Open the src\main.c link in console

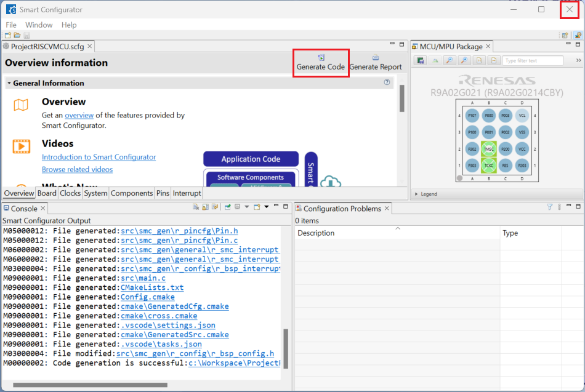[x=143, y=278]
